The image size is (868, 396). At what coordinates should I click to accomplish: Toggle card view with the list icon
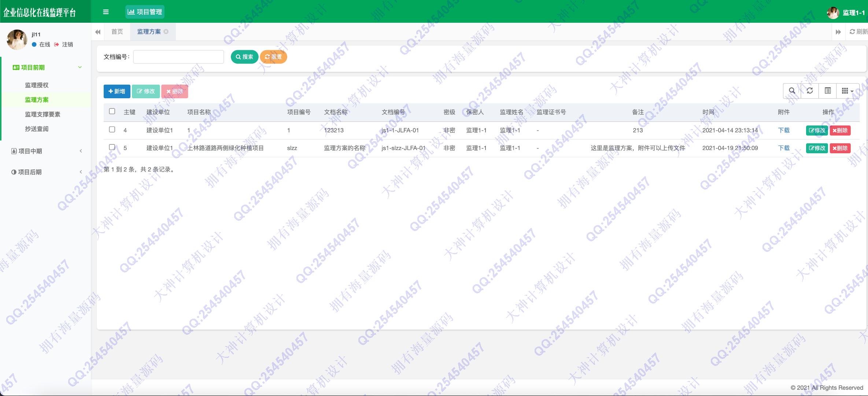828,91
